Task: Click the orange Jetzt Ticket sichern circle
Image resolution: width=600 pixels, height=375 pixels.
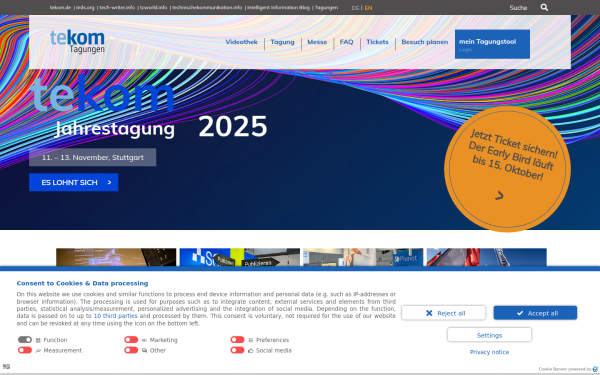Action: (507, 169)
